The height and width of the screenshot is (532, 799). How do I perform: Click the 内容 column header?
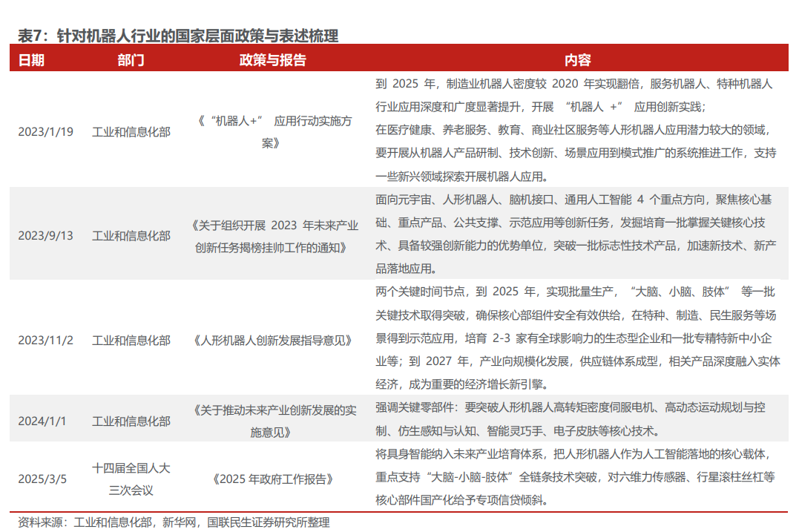pyautogui.click(x=577, y=60)
